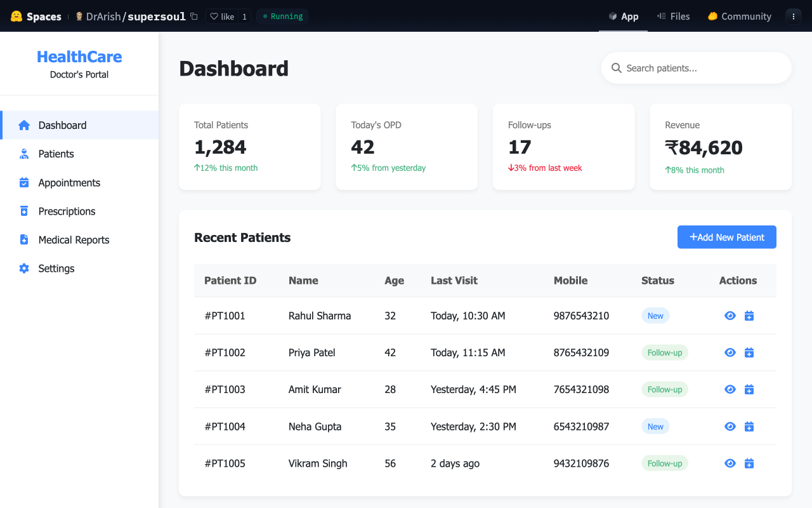Click calendar-plus icon for Vikram Singh

(749, 464)
